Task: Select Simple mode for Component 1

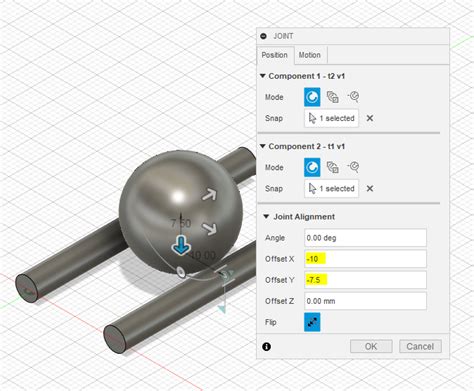Action: click(312, 97)
